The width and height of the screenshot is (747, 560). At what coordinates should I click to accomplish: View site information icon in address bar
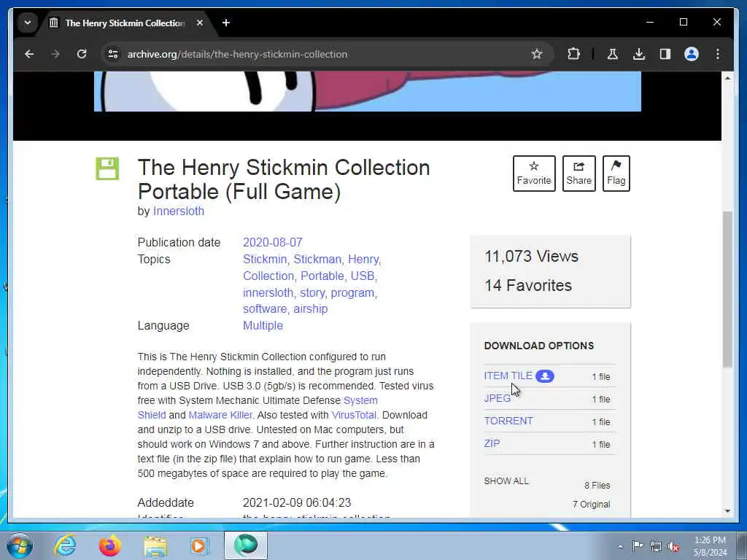click(x=113, y=54)
